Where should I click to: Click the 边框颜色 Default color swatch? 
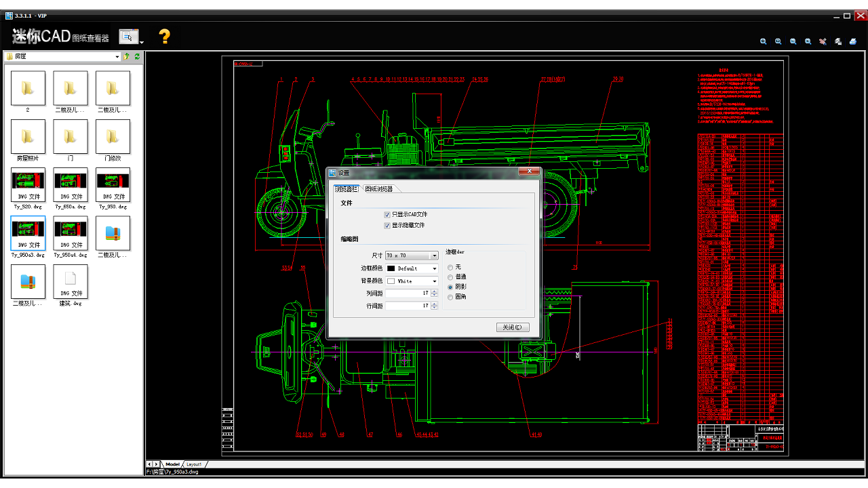(391, 268)
